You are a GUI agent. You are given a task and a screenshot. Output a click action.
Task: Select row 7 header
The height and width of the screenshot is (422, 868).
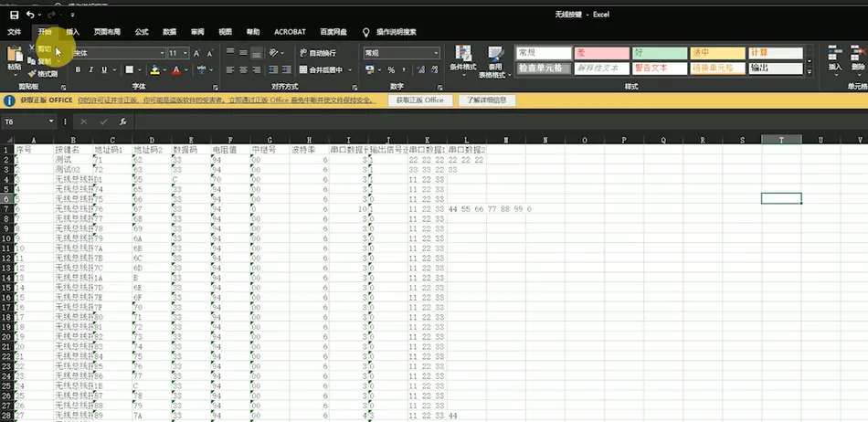click(x=6, y=208)
